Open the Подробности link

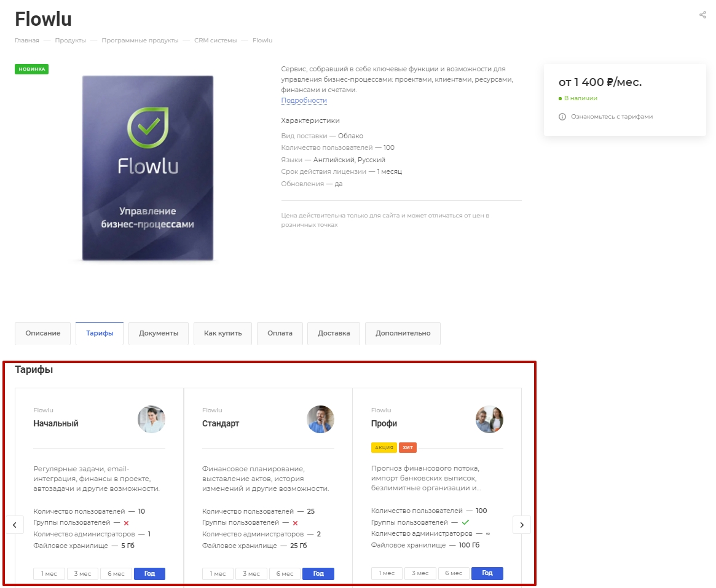tap(304, 100)
